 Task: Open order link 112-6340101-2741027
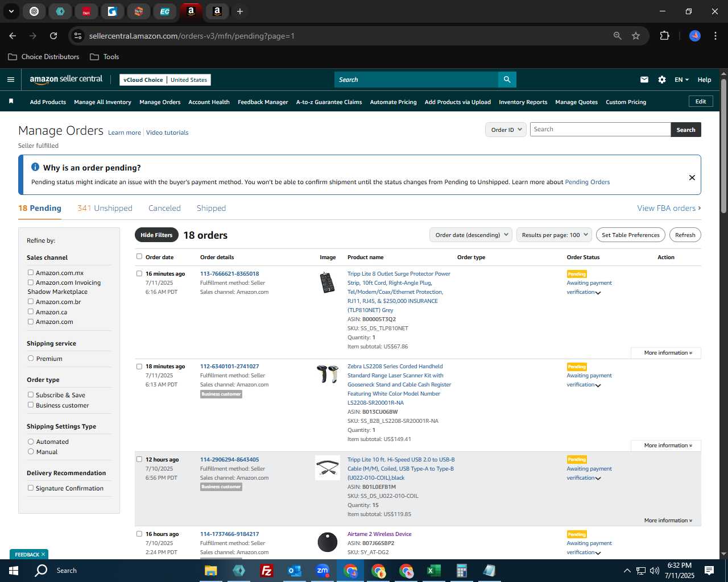(229, 366)
